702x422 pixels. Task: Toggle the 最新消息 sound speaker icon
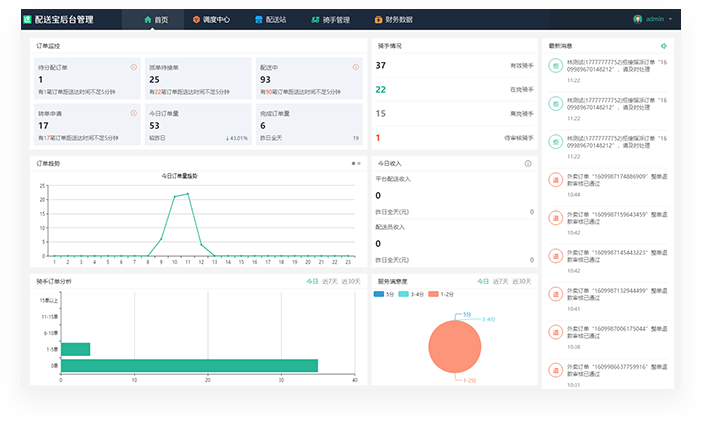point(664,46)
